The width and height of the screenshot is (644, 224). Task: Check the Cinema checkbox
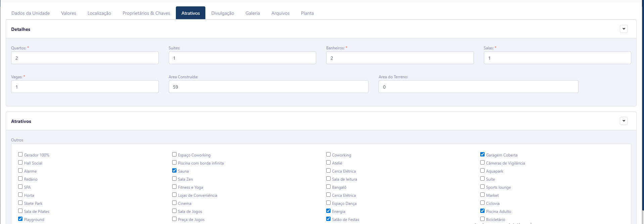click(x=174, y=203)
